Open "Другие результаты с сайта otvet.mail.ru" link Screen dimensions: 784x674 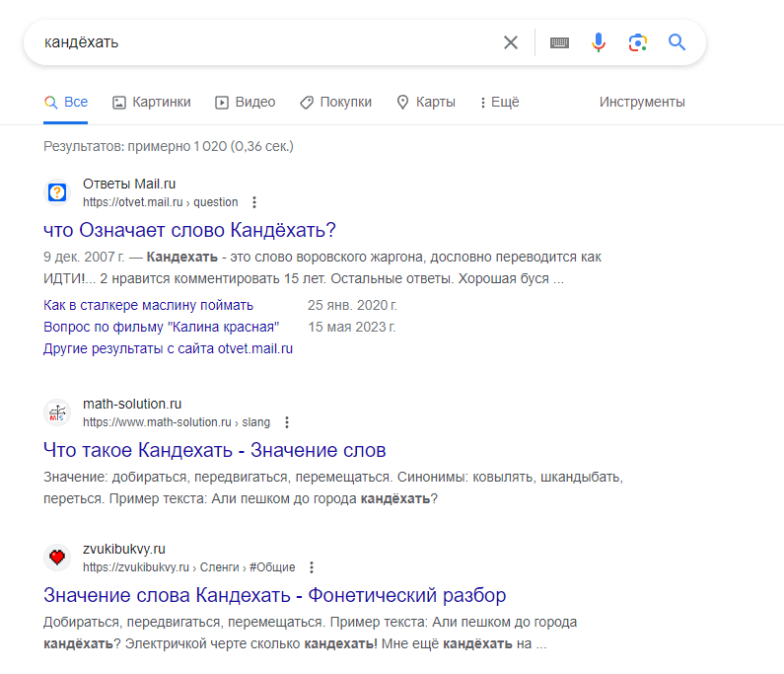click(169, 348)
